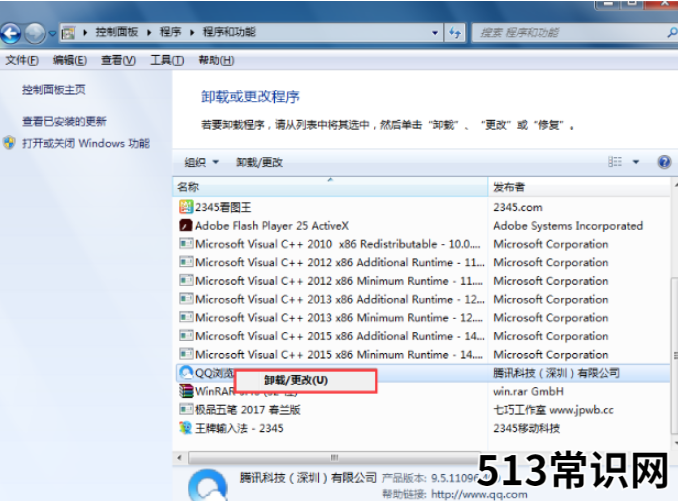Open 打开或关闭 Windows 功能 link
The image size is (678, 501).
pos(86,143)
